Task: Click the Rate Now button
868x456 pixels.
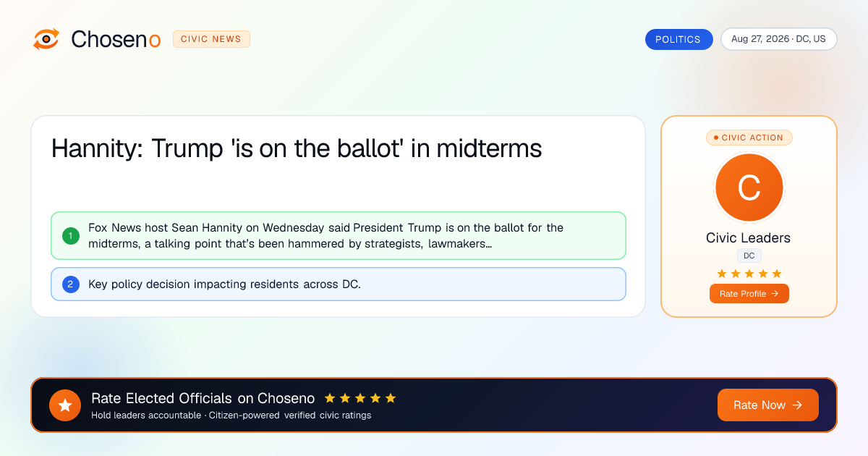Action: [768, 405]
